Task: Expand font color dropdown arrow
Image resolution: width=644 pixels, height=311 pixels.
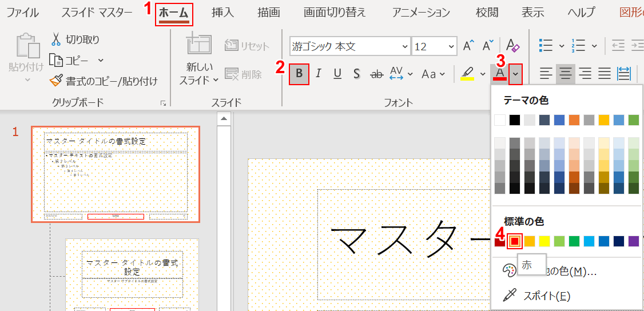Action: point(515,74)
